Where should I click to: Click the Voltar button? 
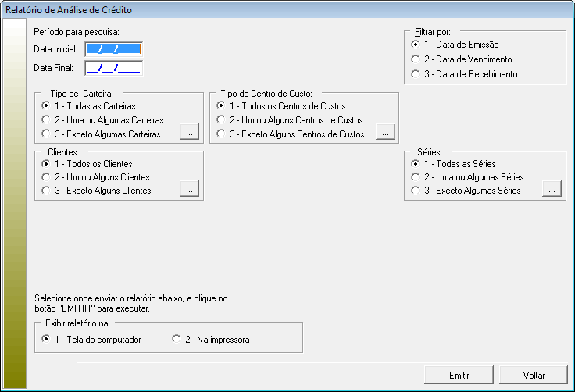pos(534,375)
